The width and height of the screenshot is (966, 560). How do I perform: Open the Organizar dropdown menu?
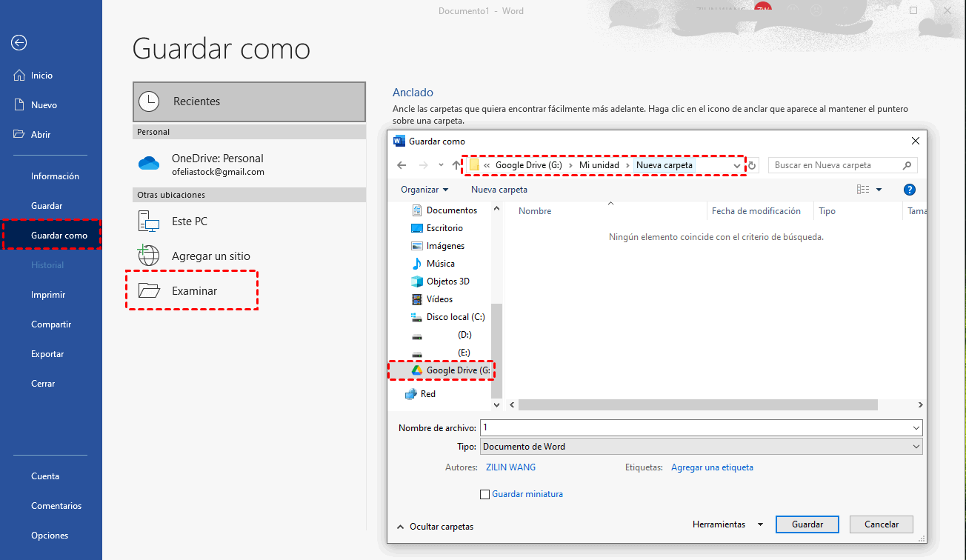pyautogui.click(x=424, y=190)
